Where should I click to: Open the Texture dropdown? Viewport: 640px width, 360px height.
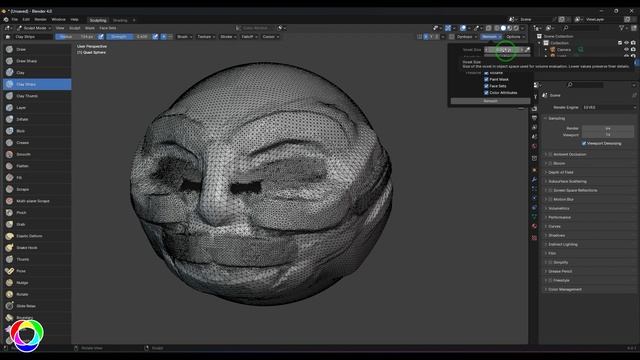tap(206, 37)
